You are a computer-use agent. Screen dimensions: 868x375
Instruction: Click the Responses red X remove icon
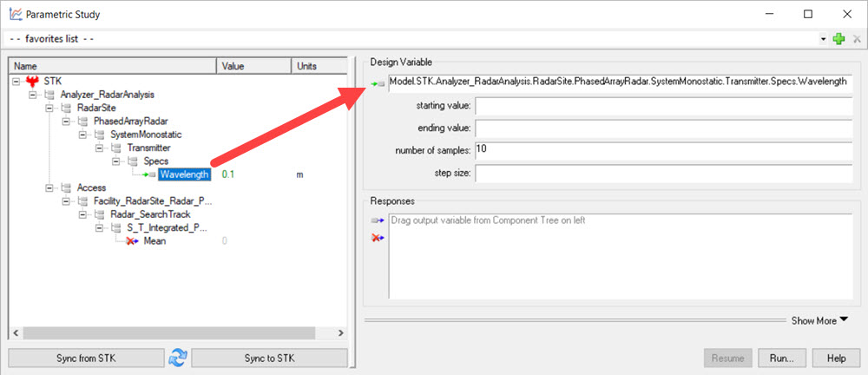(377, 237)
